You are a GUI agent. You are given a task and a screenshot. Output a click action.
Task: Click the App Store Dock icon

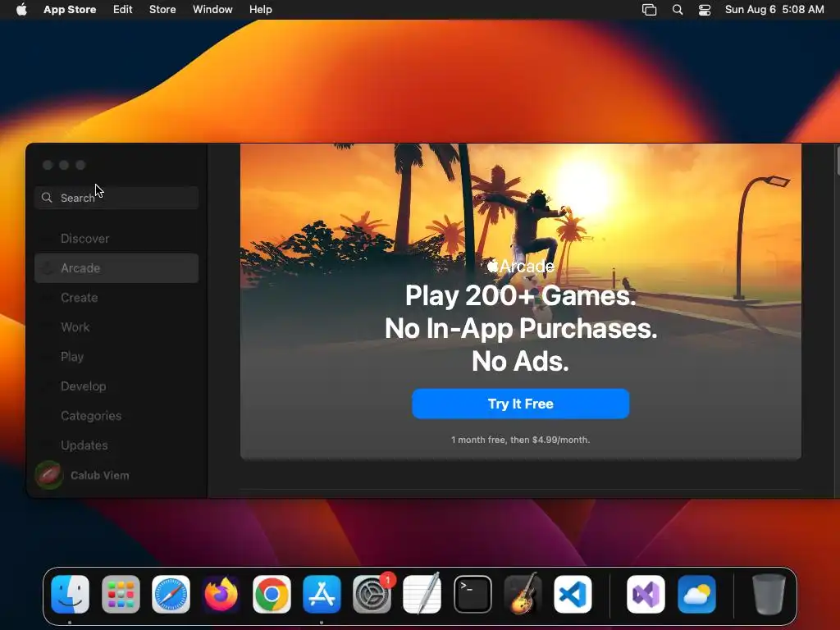[x=322, y=594]
